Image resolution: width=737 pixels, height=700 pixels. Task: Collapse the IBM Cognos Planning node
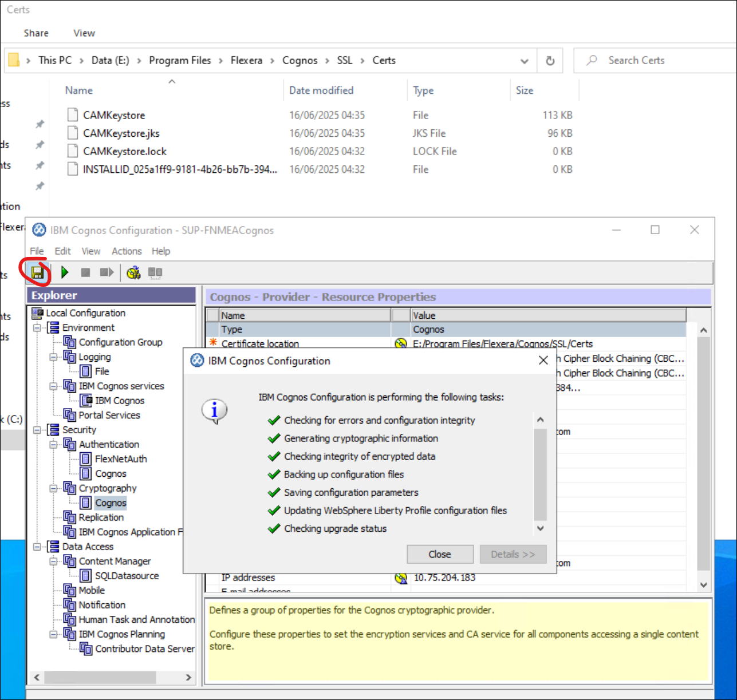point(53,634)
